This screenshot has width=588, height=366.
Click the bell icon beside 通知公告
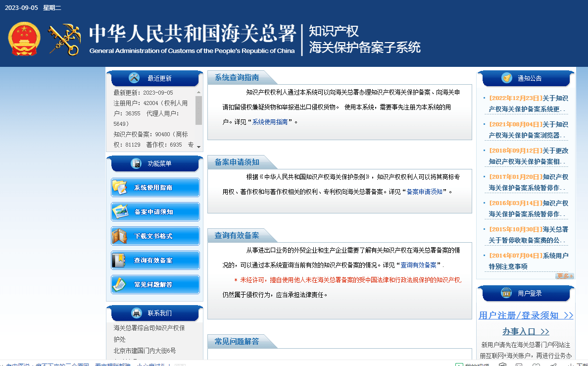click(x=507, y=78)
